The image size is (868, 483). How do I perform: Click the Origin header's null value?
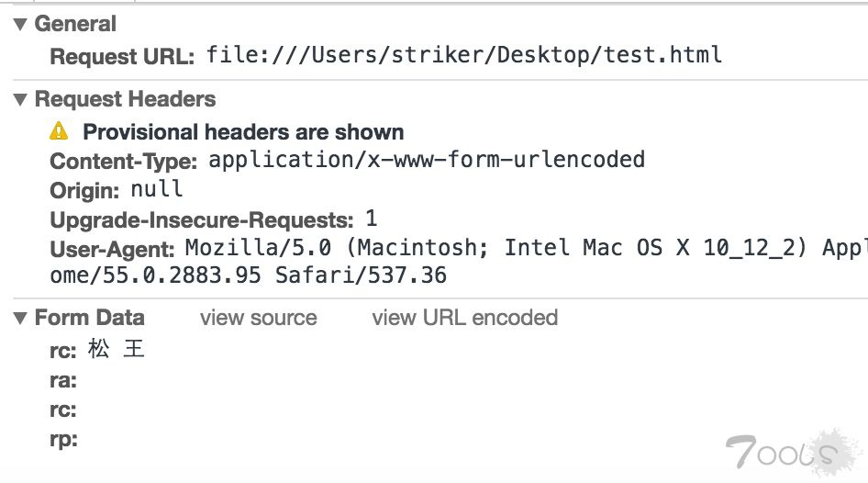tap(157, 189)
